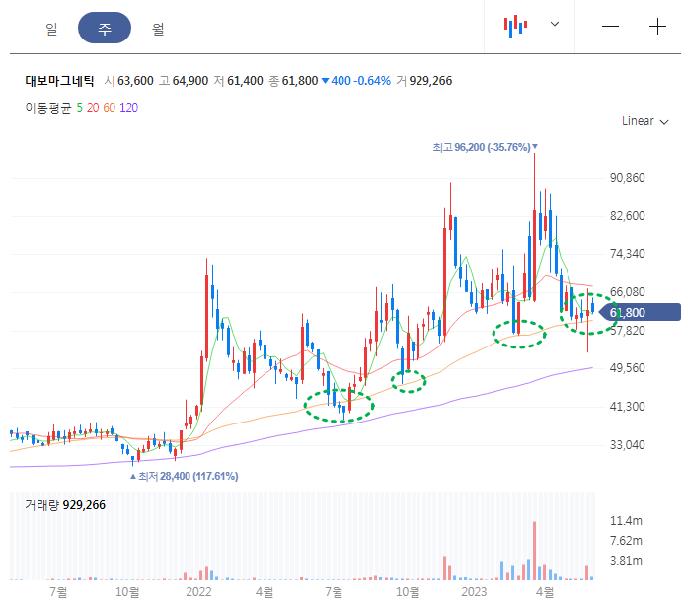Click the opening price 63,600 value

(x=135, y=81)
